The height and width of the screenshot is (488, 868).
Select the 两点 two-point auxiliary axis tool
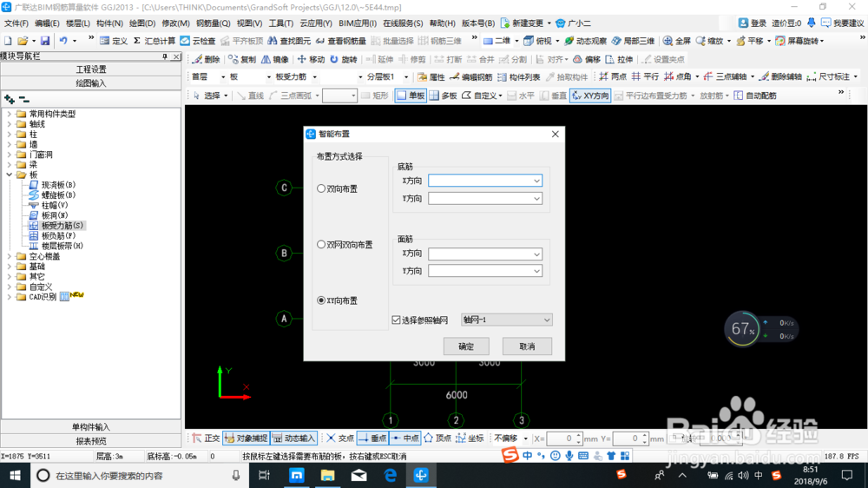point(613,77)
